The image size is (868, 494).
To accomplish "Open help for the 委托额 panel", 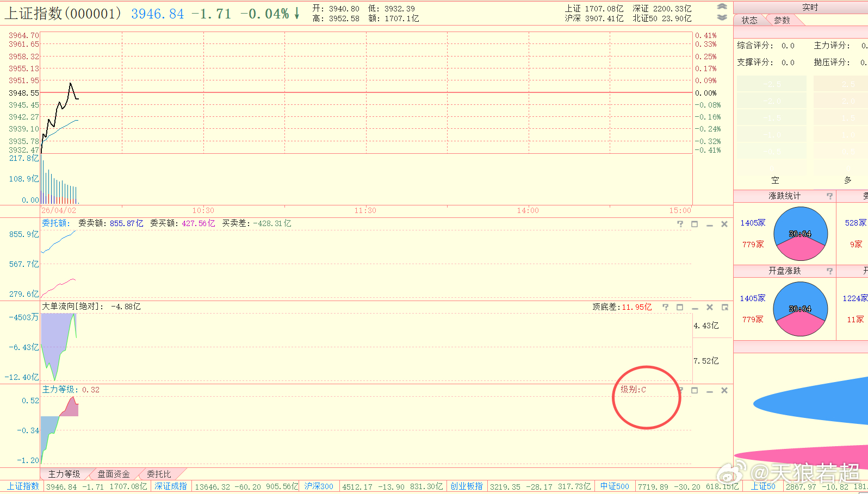I will coord(680,224).
